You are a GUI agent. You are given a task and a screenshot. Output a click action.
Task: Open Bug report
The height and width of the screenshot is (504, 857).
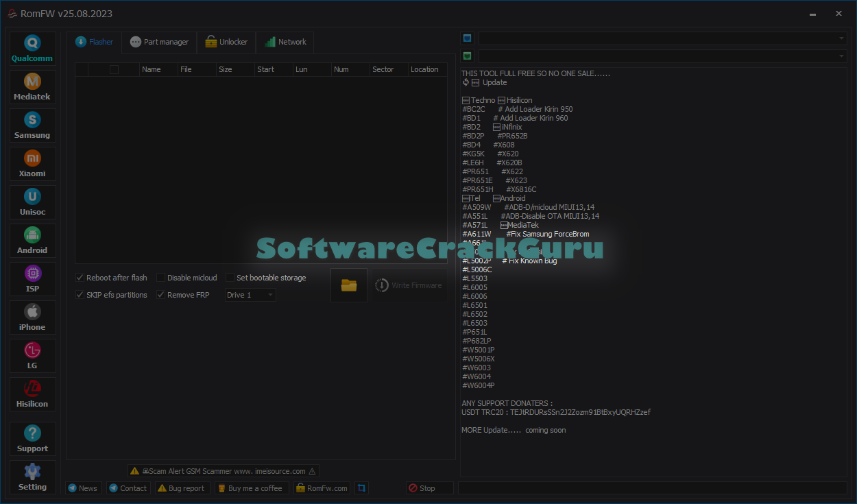tap(181, 488)
